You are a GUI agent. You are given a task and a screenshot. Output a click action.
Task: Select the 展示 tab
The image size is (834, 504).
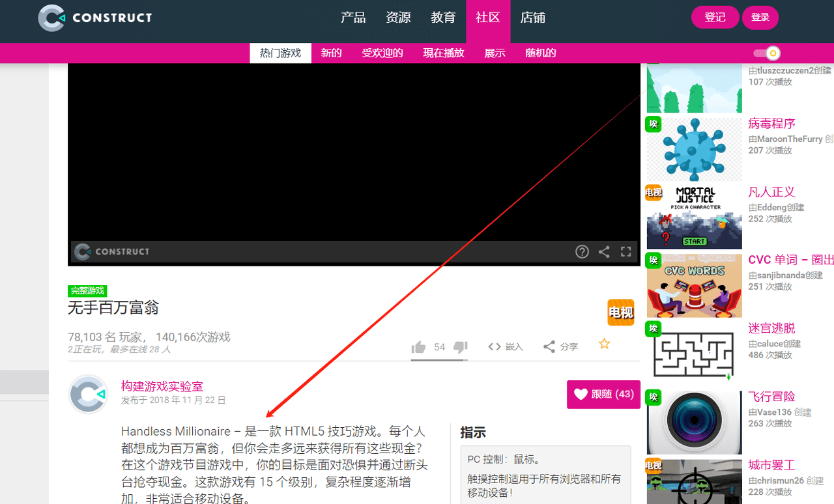tap(495, 53)
